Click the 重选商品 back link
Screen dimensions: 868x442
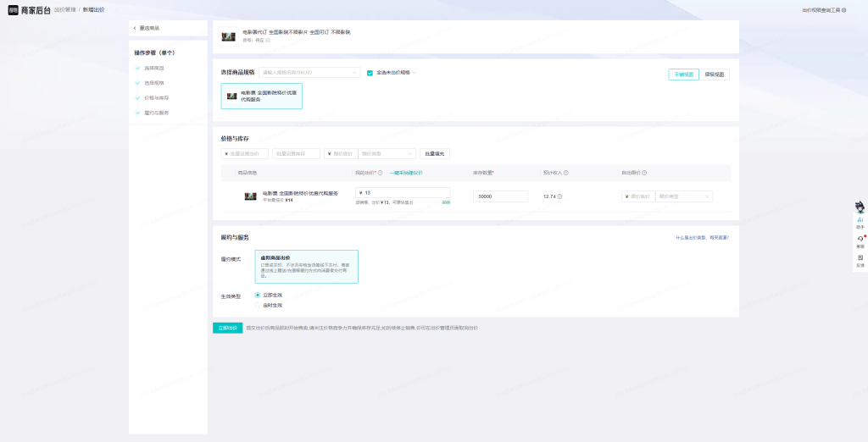coord(149,28)
